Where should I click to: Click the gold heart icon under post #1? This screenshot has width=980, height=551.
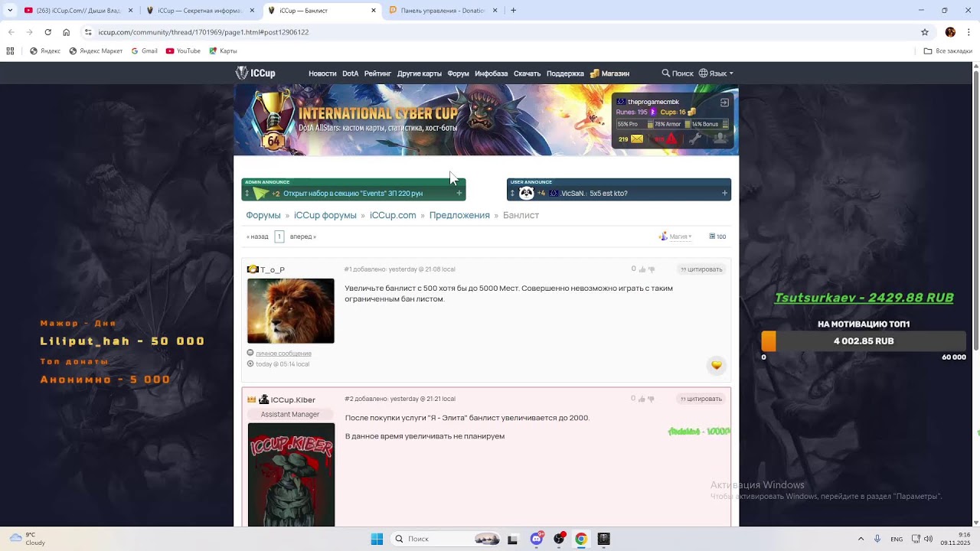[x=717, y=365]
